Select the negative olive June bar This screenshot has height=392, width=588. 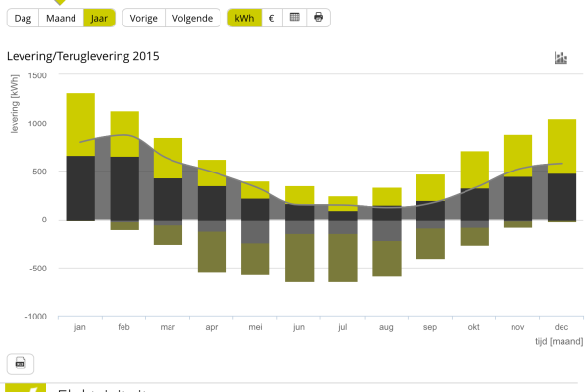(300, 258)
